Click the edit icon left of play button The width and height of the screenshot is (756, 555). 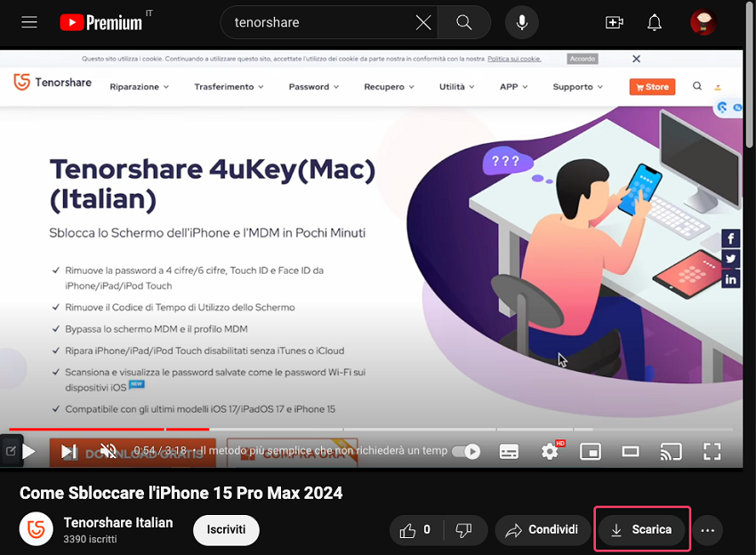[11, 451]
